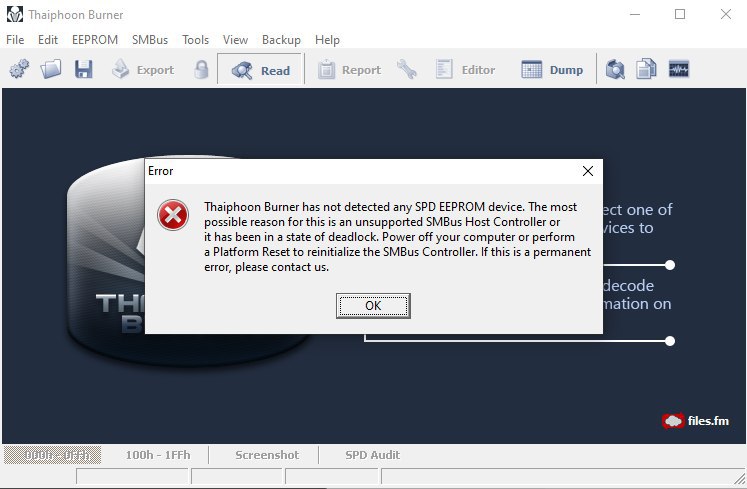Click the wrench tool icon
Image resolution: width=747 pixels, height=489 pixels.
(x=407, y=70)
